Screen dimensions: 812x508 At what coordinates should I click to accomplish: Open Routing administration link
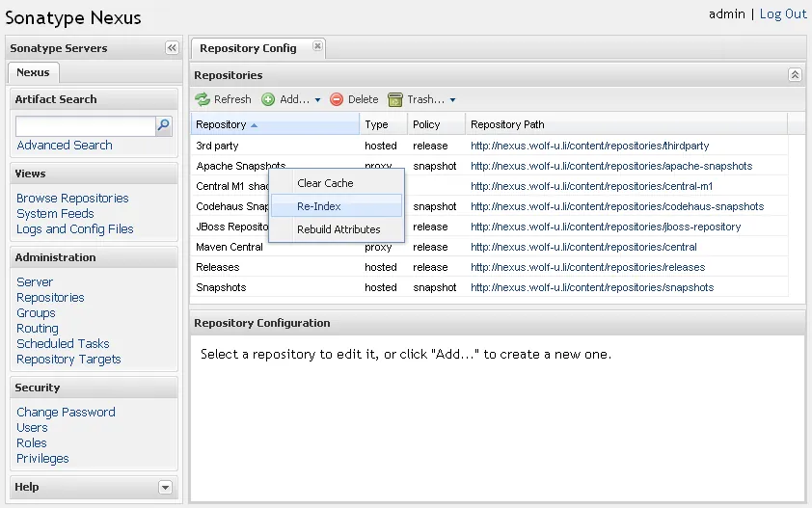(x=38, y=329)
